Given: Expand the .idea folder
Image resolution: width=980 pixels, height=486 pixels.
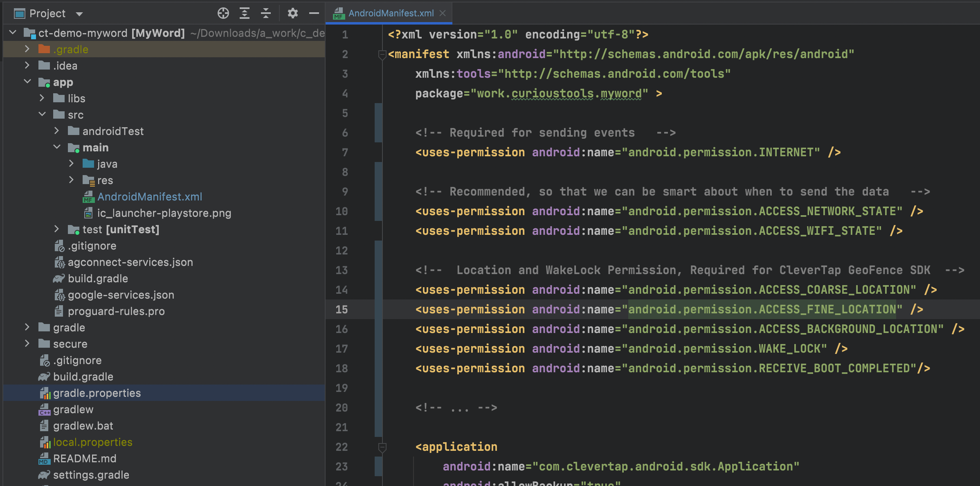Looking at the screenshot, I should click(27, 65).
